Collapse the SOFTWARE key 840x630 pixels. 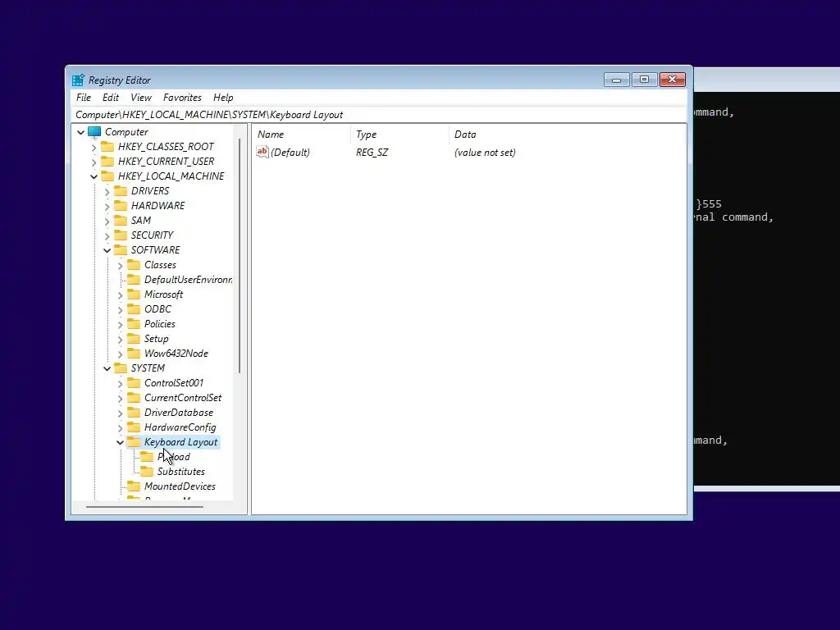point(107,250)
